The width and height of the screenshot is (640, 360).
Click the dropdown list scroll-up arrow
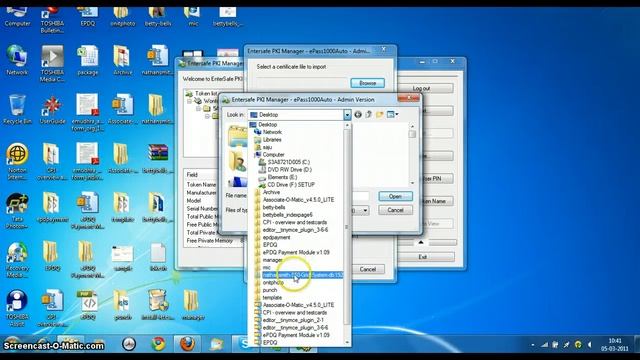348,126
